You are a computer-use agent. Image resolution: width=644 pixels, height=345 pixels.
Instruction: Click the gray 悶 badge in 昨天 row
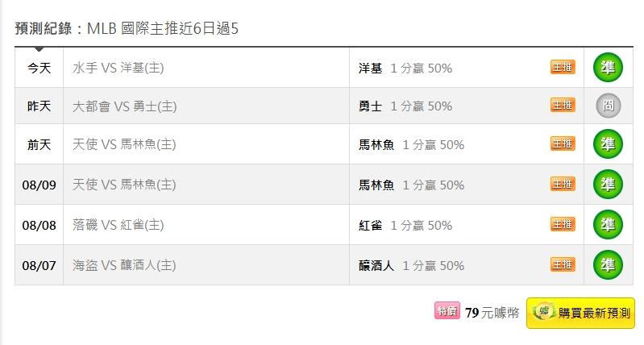click(x=609, y=106)
